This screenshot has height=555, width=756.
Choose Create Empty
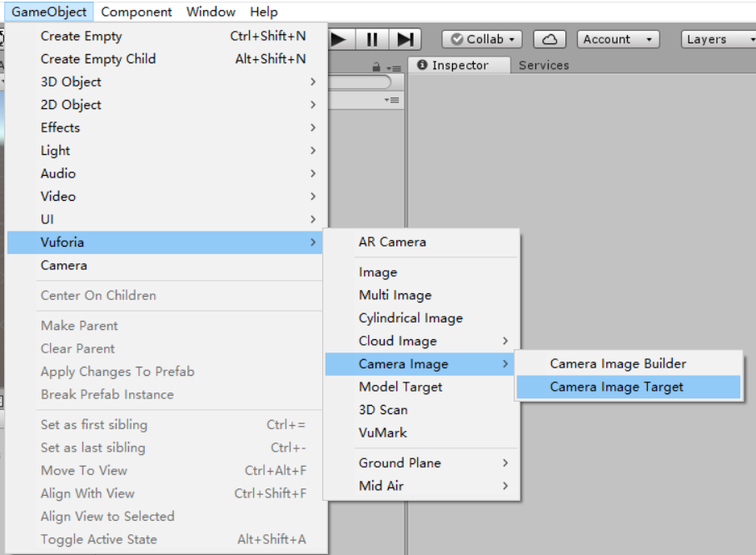(x=165, y=36)
